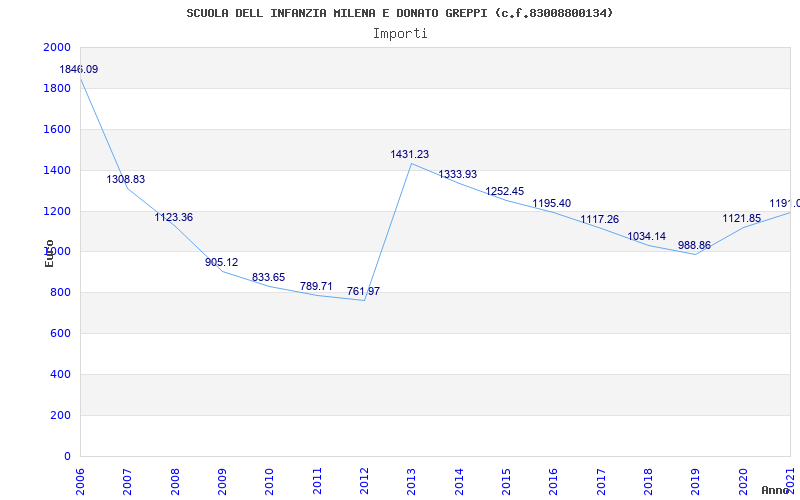
Task: Click the data label 761.97
Action: pyautogui.click(x=363, y=292)
